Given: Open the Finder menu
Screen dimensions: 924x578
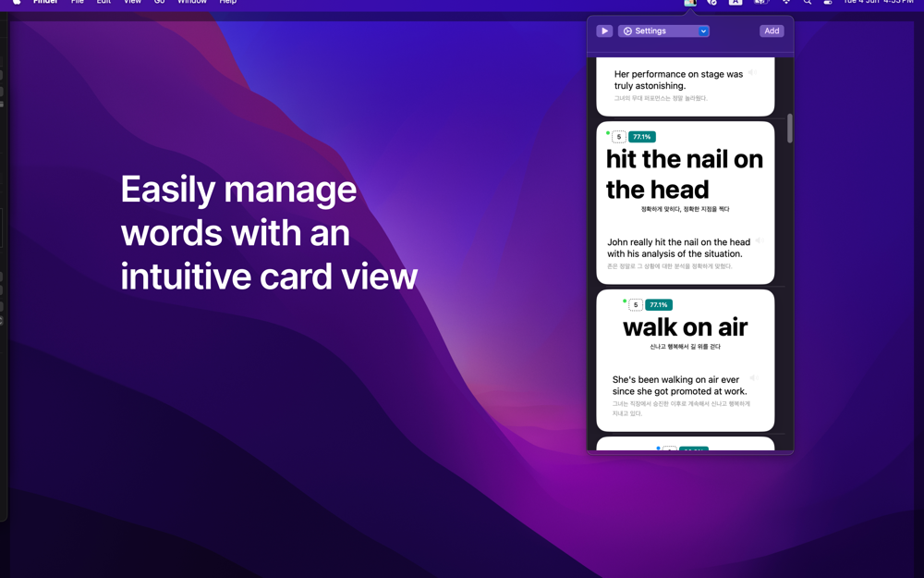Looking at the screenshot, I should (x=44, y=3).
